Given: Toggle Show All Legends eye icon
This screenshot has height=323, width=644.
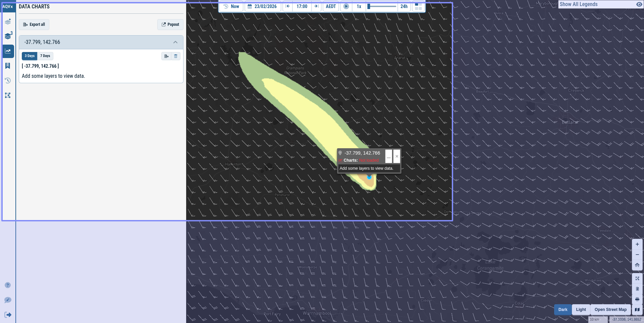Looking at the screenshot, I should tap(639, 4).
